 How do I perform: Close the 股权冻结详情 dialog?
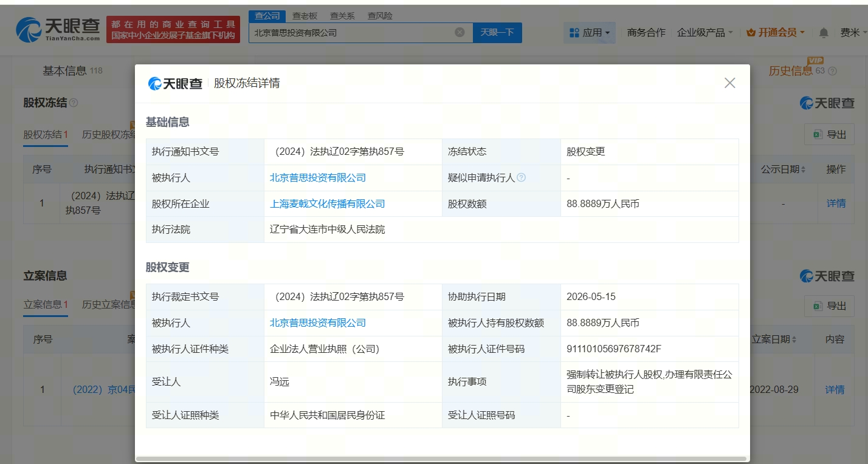(730, 83)
